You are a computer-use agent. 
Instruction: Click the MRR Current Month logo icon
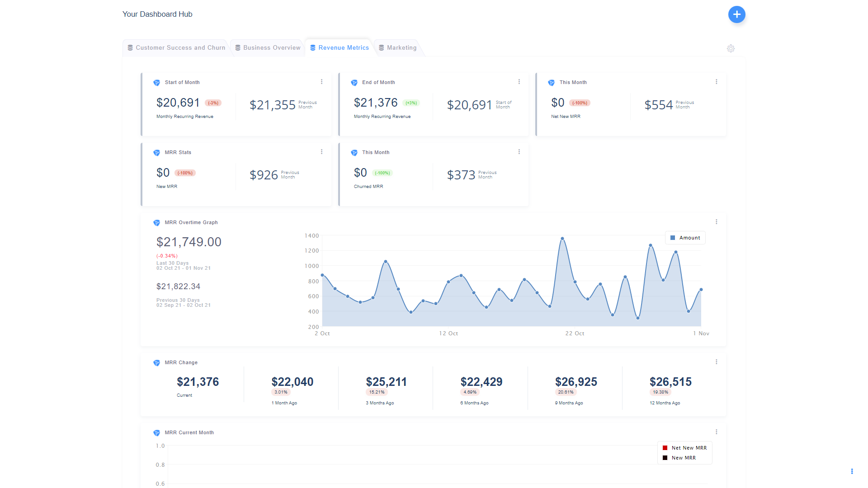(x=156, y=433)
